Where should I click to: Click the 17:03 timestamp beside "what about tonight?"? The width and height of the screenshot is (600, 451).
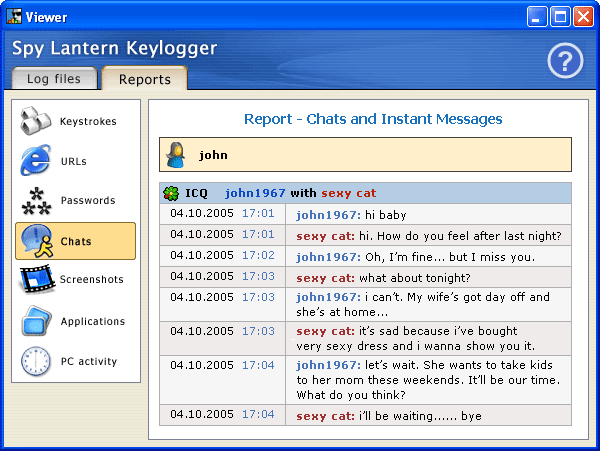tap(258, 276)
